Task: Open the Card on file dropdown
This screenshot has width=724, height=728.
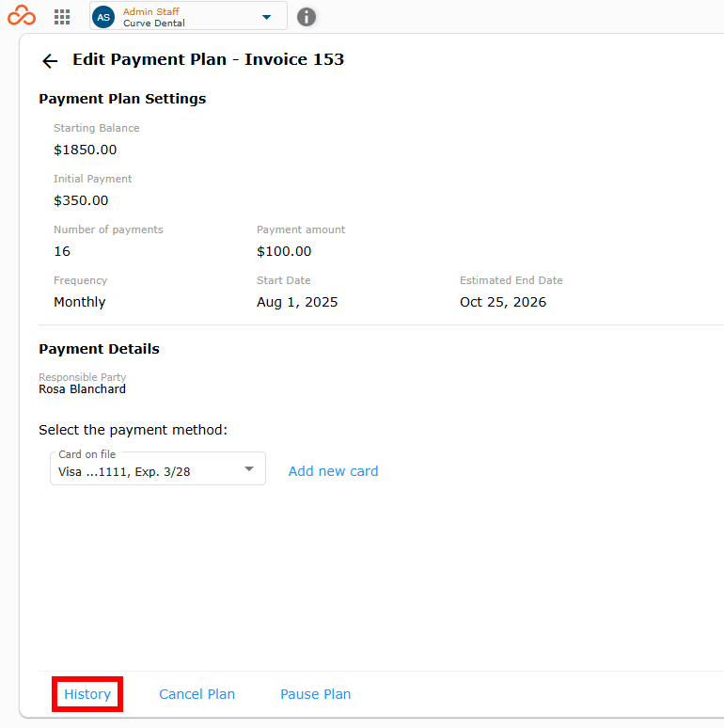Action: [158, 469]
